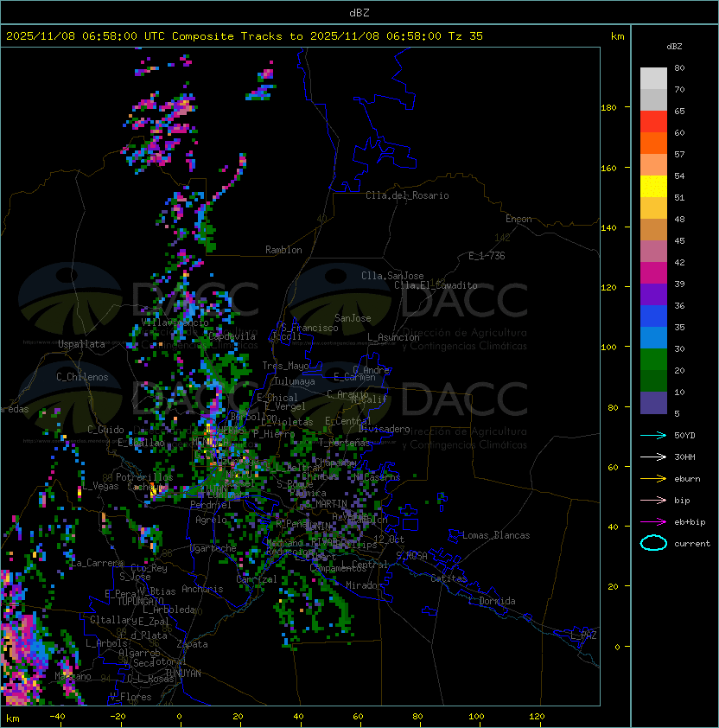This screenshot has width=719, height=728.
Task: Click the 'Capdevila' map label
Action: click(232, 336)
